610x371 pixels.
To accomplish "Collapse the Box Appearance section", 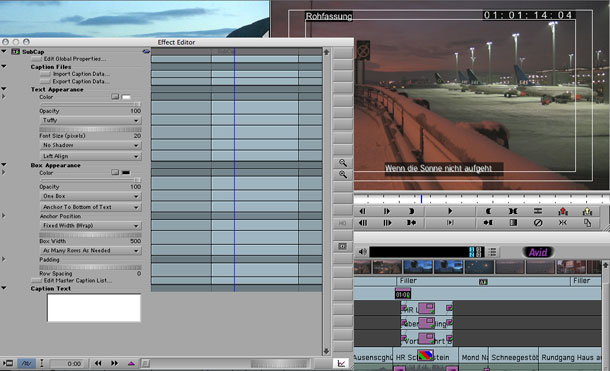I will point(4,165).
